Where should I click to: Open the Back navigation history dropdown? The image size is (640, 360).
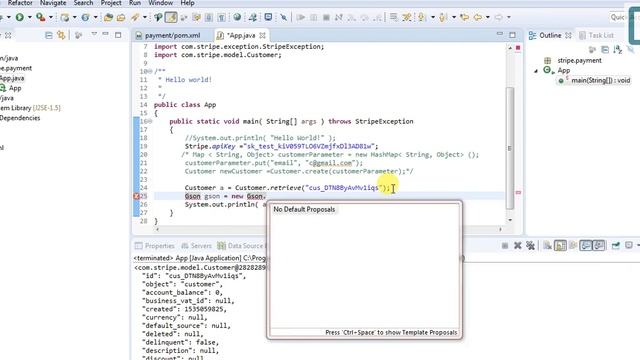click(x=487, y=17)
